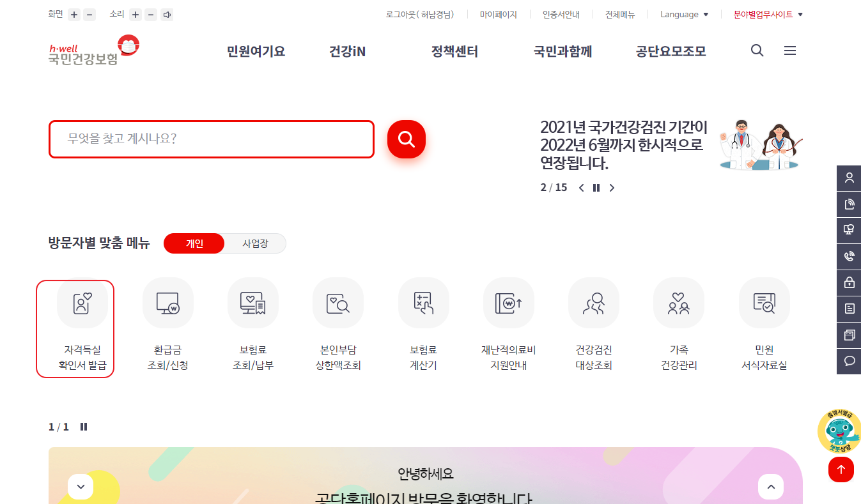Focus the 무엇을 찾고 계시나요 search field

(x=212, y=139)
